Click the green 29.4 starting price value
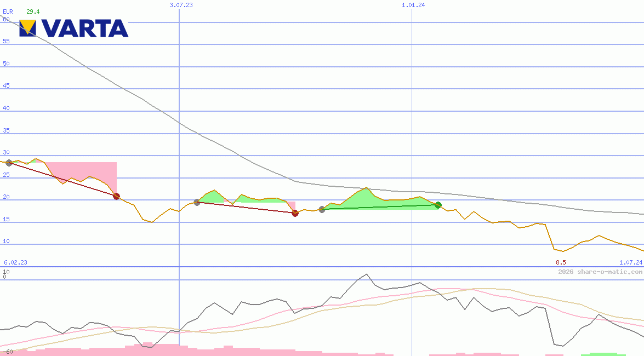644x356 pixels. pyautogui.click(x=33, y=12)
